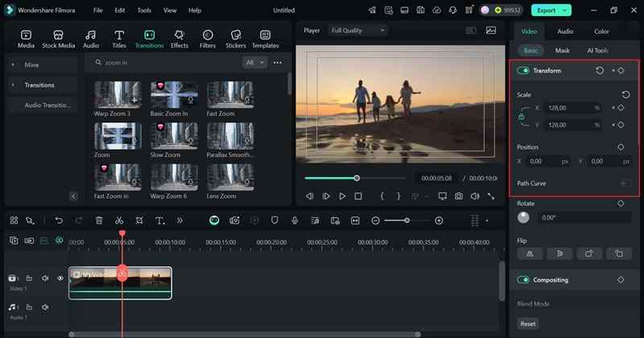Open Export options dropdown arrow
The width and height of the screenshot is (644, 338).
tap(565, 10)
